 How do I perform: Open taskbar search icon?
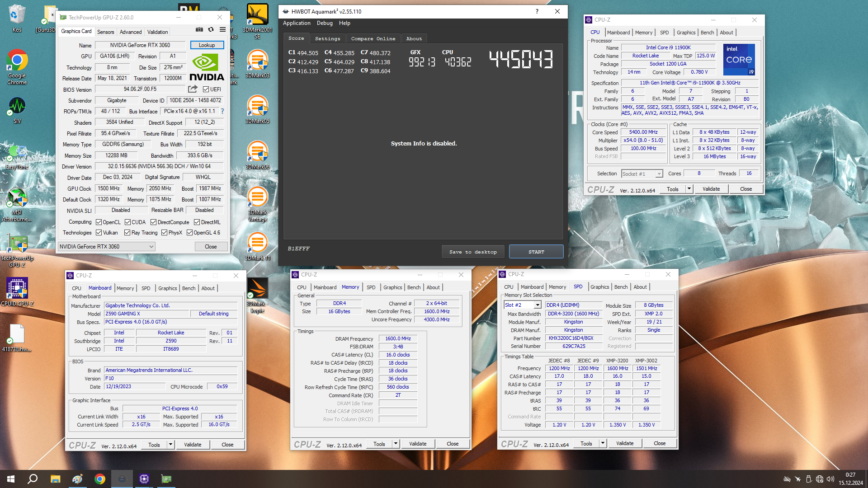33,479
